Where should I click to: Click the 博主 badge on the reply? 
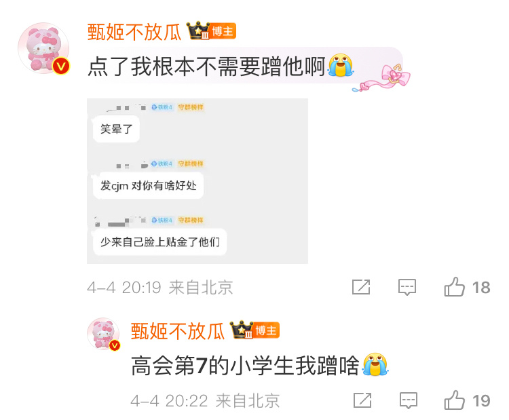point(266,330)
